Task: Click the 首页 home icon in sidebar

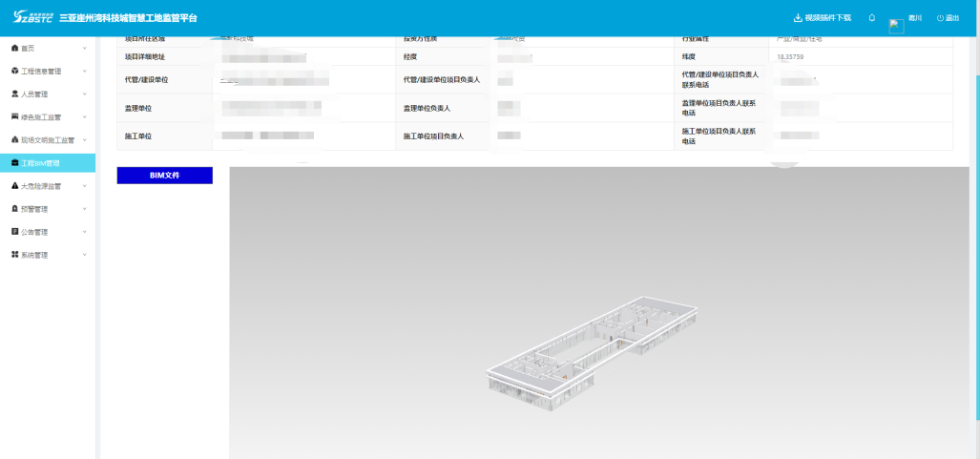Action: pyautogui.click(x=14, y=48)
